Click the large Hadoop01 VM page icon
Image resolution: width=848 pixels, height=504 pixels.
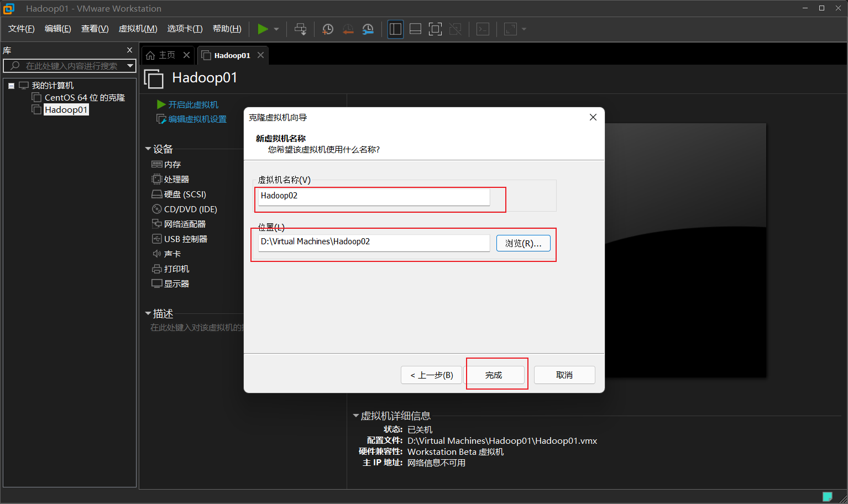154,78
